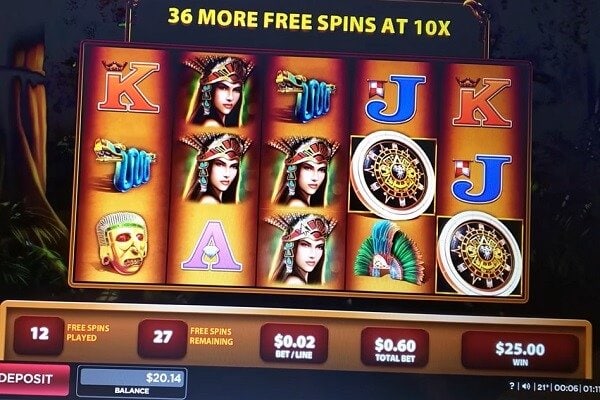
Task: Click the free spins remaining counter showing 27
Action: click(x=162, y=338)
